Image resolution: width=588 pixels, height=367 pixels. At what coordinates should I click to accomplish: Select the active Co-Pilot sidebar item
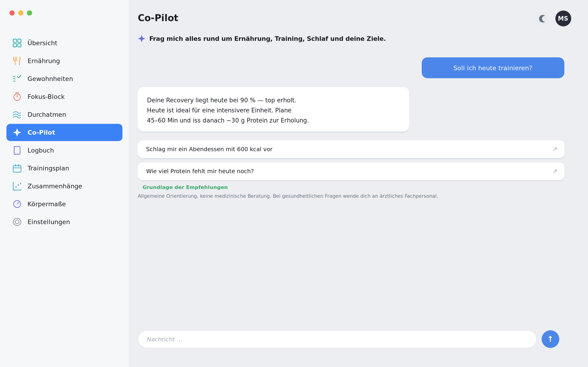point(64,133)
